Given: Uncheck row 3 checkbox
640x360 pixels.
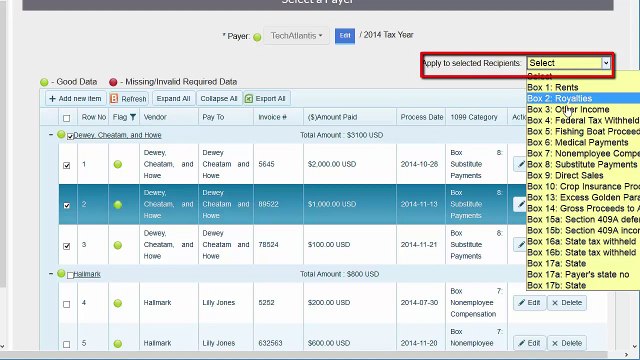Looking at the screenshot, I should (x=67, y=246).
